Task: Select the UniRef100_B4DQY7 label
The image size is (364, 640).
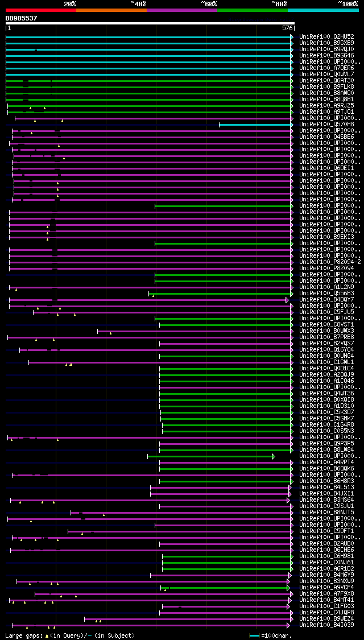Action: point(326,300)
